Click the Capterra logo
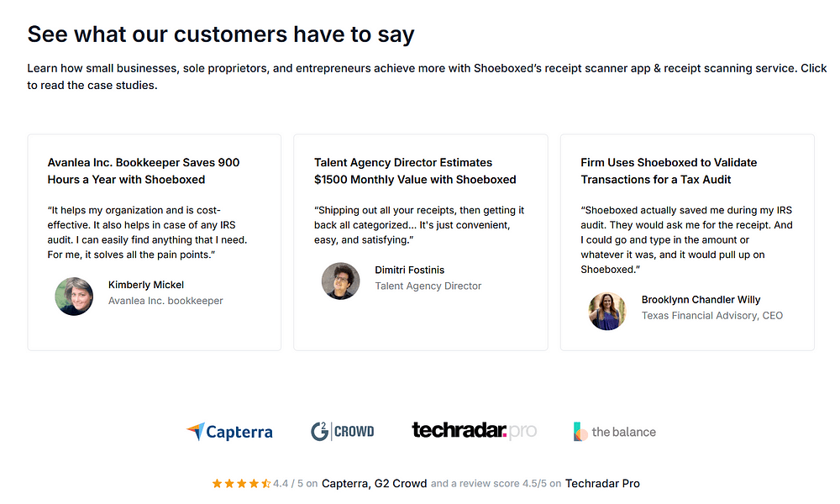 tap(229, 432)
